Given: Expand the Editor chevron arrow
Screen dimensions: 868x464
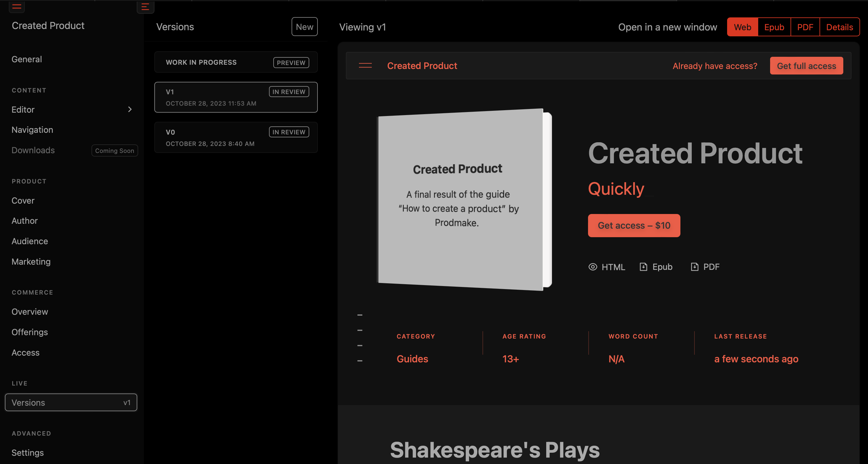Looking at the screenshot, I should [130, 109].
